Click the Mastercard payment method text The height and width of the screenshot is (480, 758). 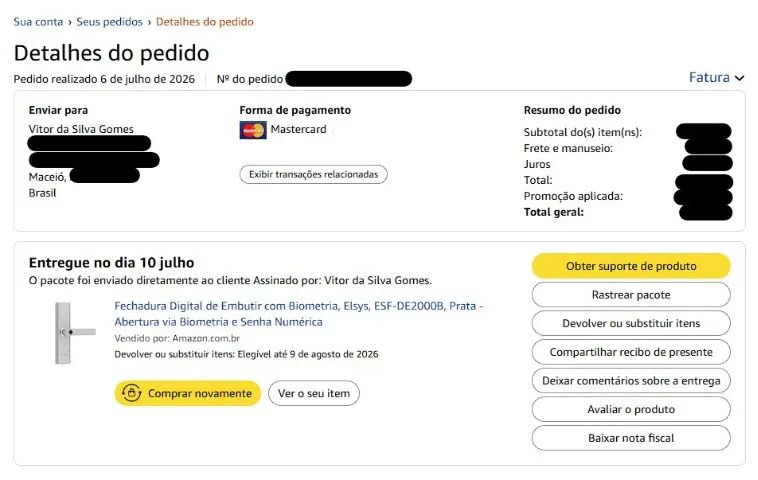coord(298,130)
